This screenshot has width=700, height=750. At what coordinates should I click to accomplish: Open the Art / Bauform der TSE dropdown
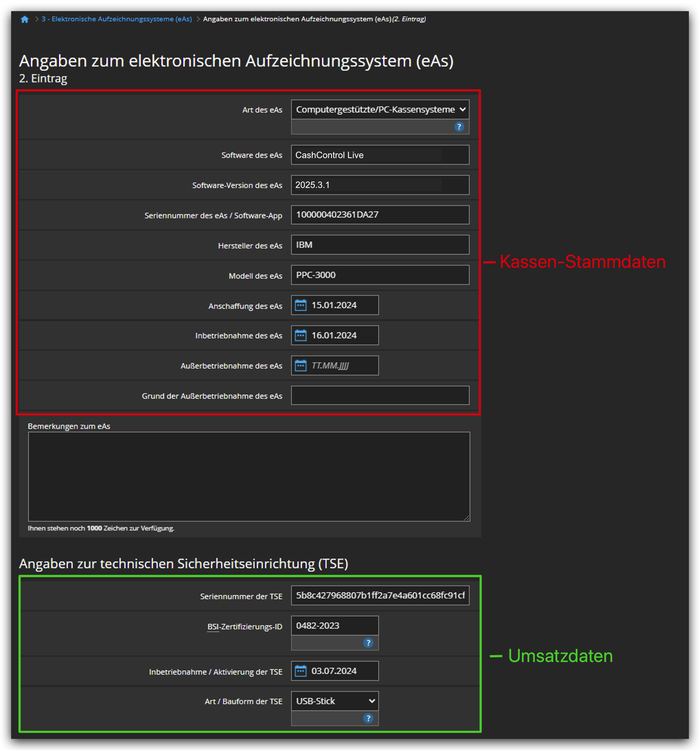[335, 701]
